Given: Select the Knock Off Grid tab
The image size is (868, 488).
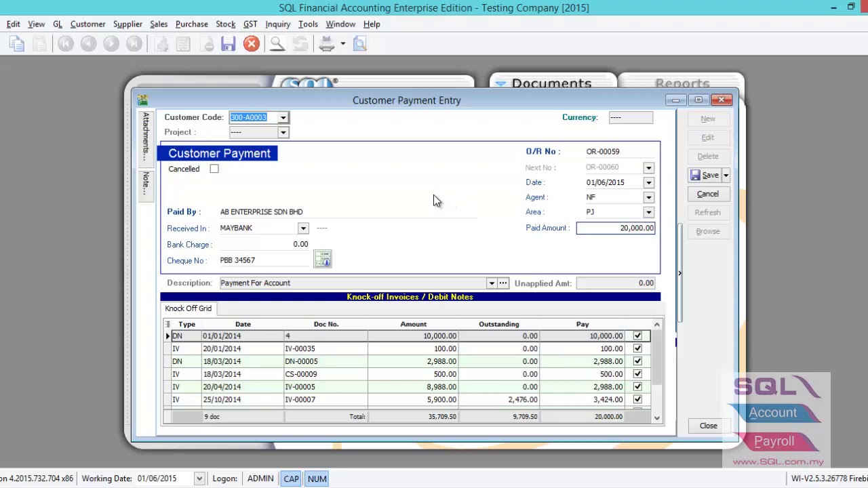Looking at the screenshot, I should (189, 308).
